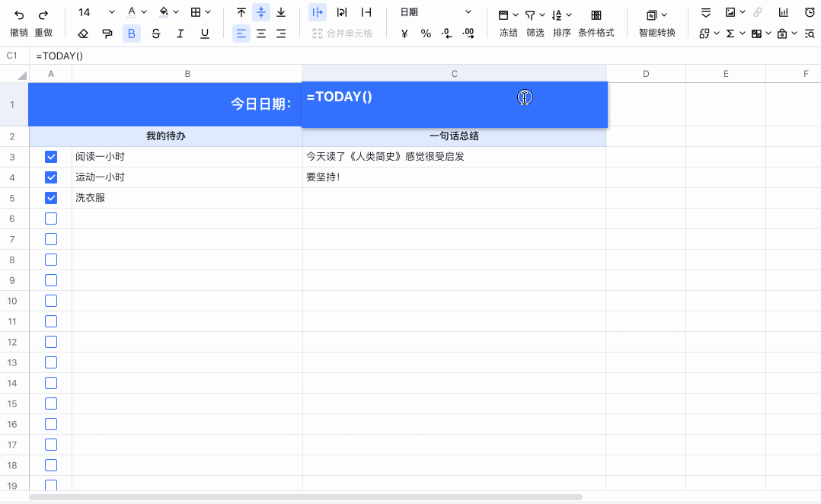Expand the 筛选 filter dropdown arrow
Viewport: 821px width, 504px height.
pyautogui.click(x=542, y=15)
